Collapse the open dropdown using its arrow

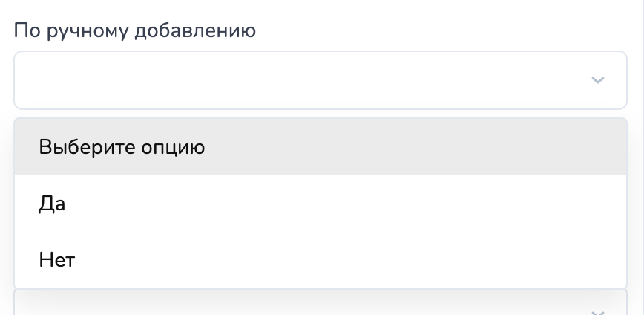[598, 80]
